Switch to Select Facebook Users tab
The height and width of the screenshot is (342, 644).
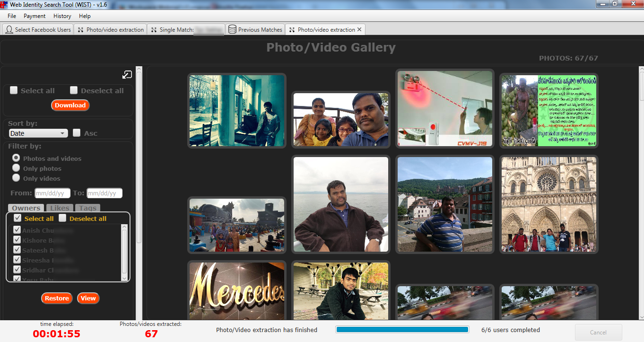point(38,29)
